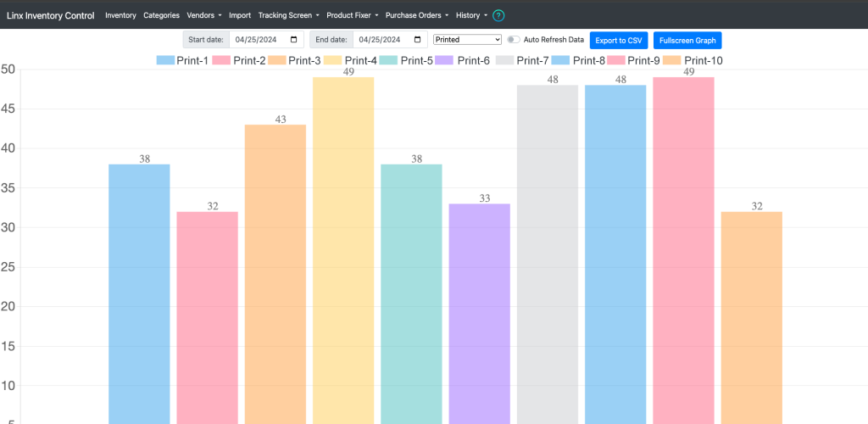Open the Start date calendar picker icon
Viewport: 868px width, 424px height.
294,40
